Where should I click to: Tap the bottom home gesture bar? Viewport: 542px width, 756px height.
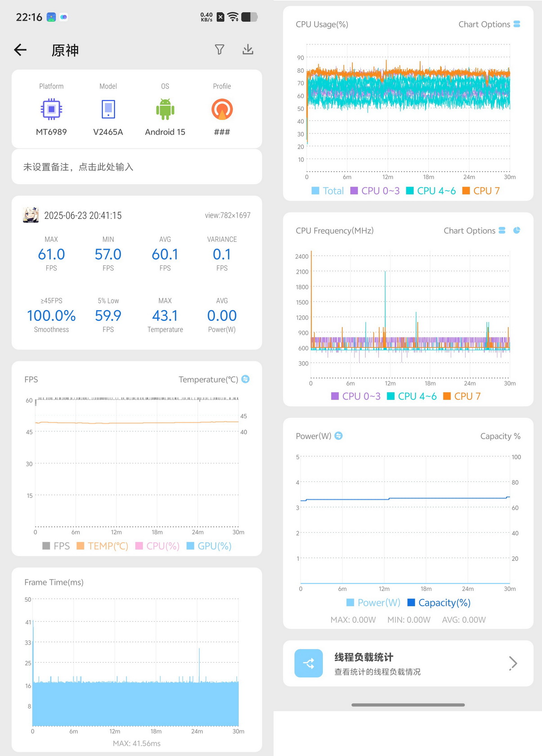pyautogui.click(x=408, y=705)
